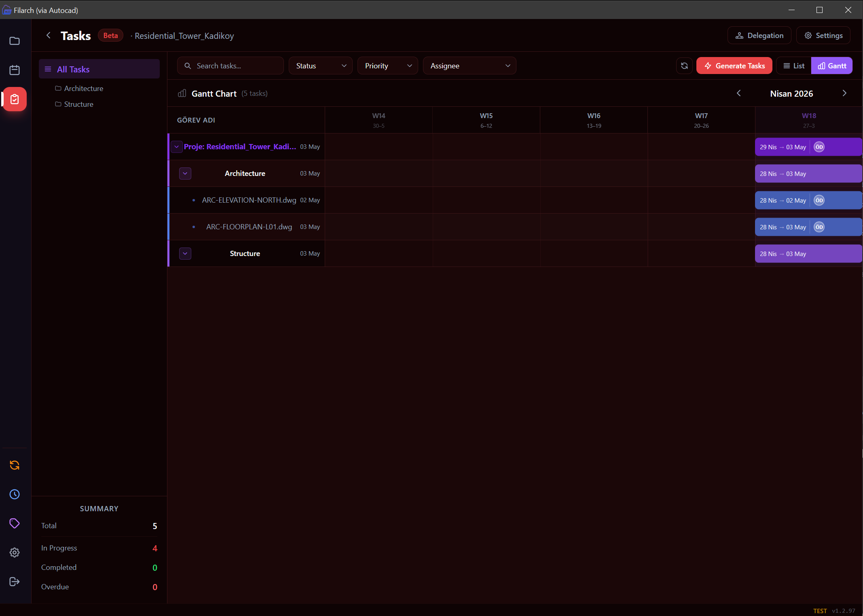Click the Delegation button

759,36
